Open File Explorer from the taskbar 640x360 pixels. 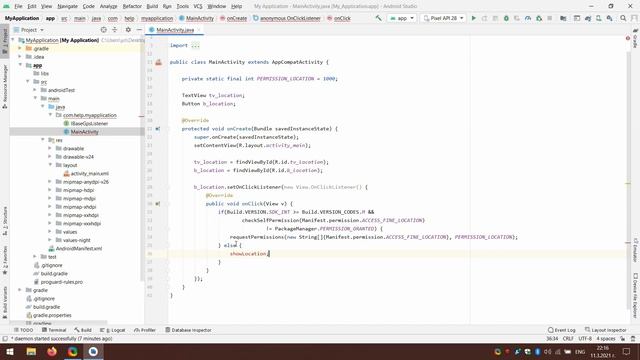coord(31,351)
